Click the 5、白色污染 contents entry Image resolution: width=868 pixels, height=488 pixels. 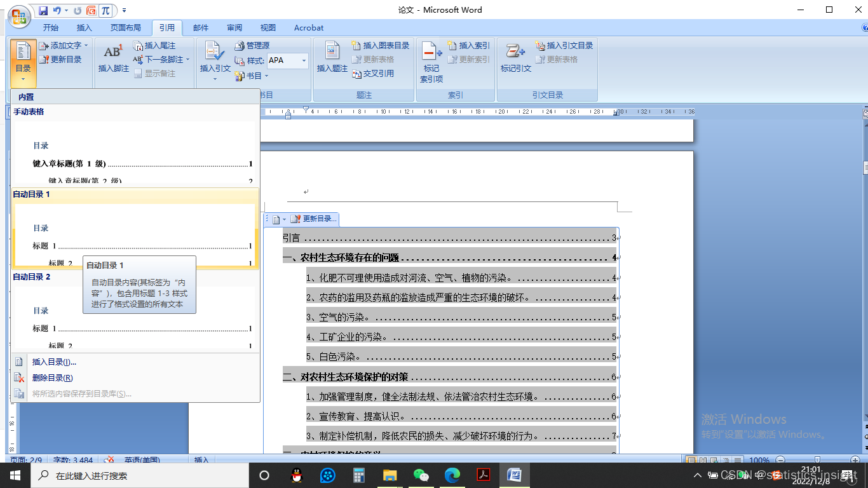coord(461,356)
